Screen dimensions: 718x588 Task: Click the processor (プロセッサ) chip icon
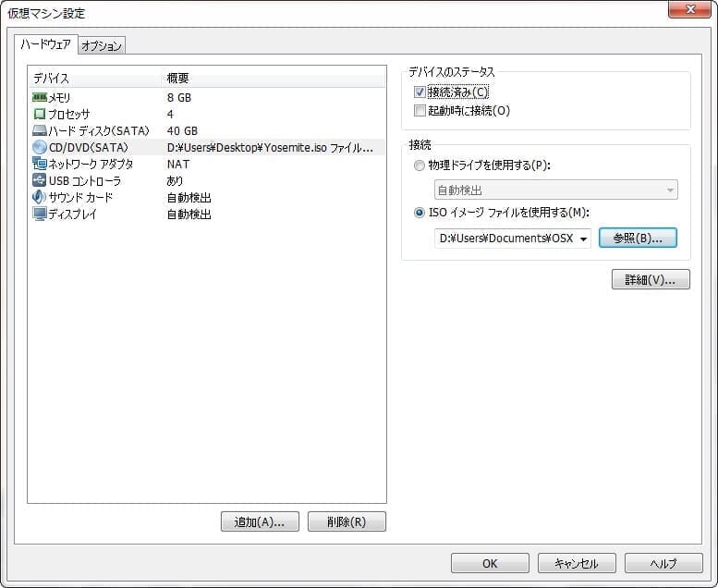click(40, 114)
